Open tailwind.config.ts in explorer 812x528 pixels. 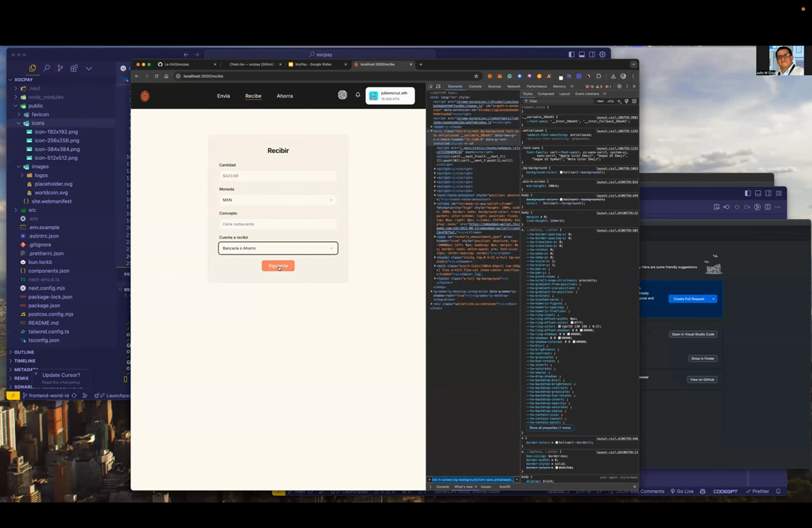click(49, 331)
